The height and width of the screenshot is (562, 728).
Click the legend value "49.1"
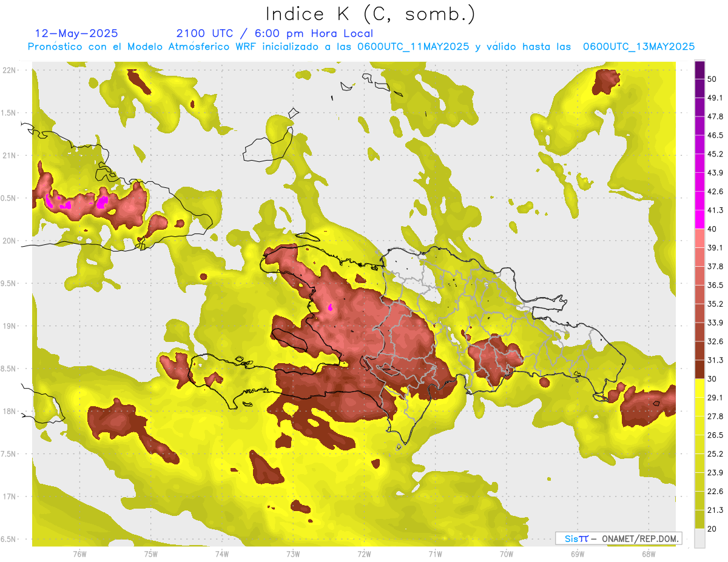[715, 98]
